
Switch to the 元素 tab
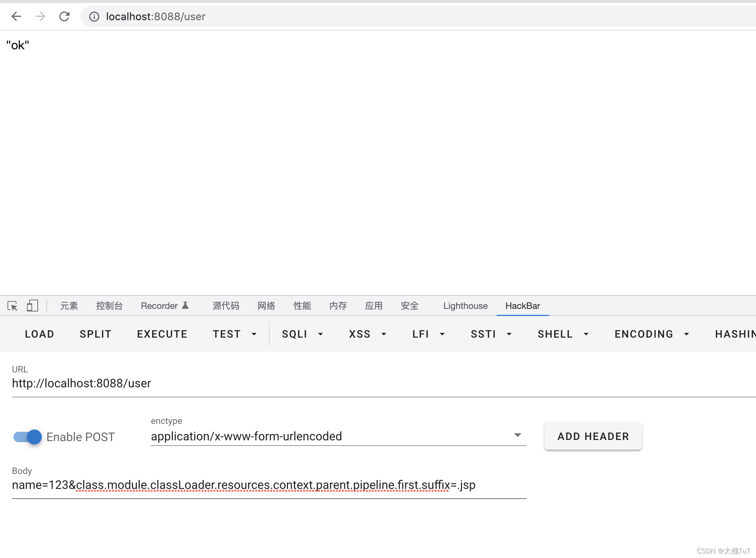point(69,306)
